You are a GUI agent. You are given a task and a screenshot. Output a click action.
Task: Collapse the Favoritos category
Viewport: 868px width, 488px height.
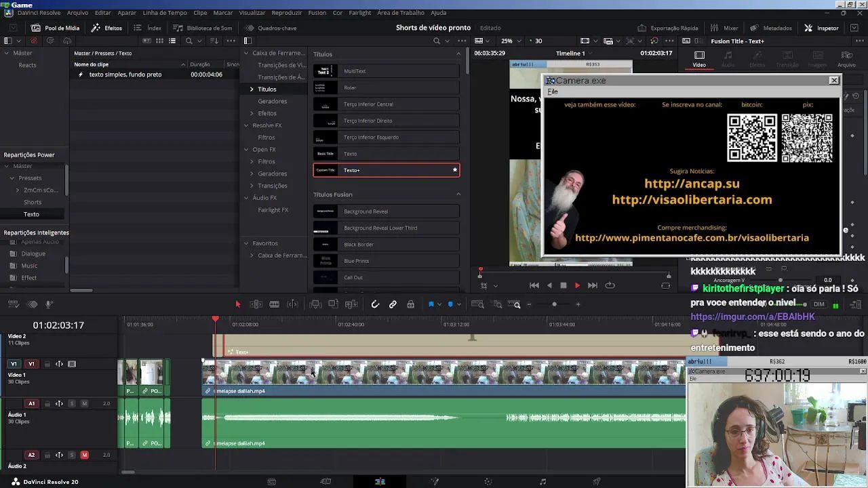pyautogui.click(x=246, y=243)
